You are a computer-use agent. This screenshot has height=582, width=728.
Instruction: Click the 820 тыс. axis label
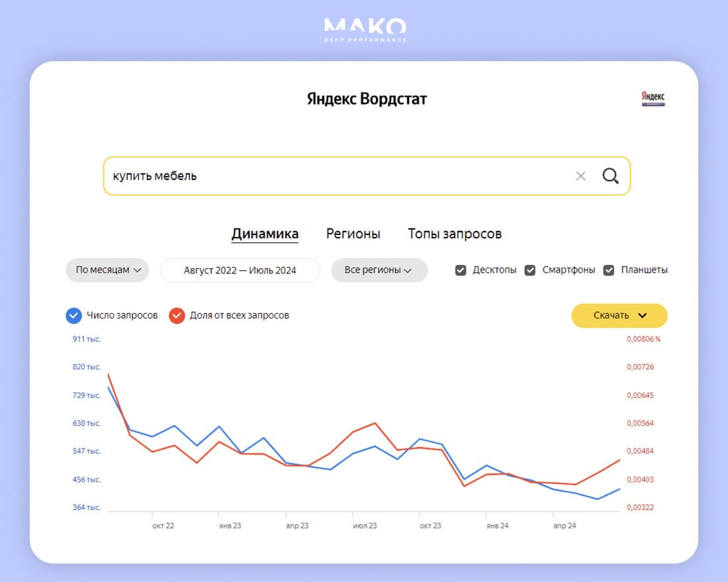tap(86, 367)
